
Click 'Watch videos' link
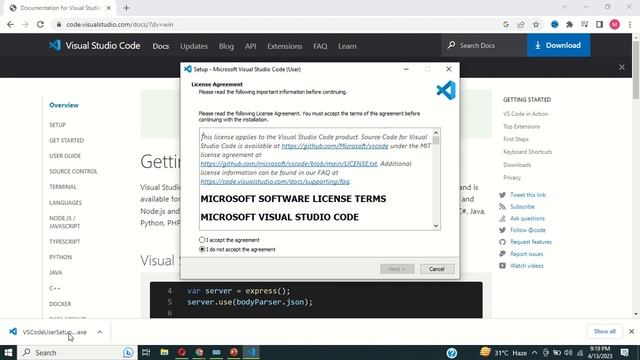527,266
